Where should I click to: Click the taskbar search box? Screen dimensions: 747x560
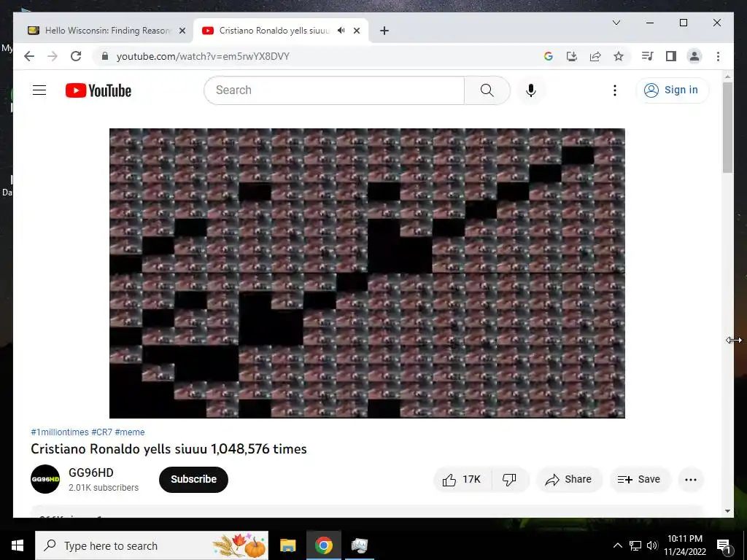click(152, 545)
